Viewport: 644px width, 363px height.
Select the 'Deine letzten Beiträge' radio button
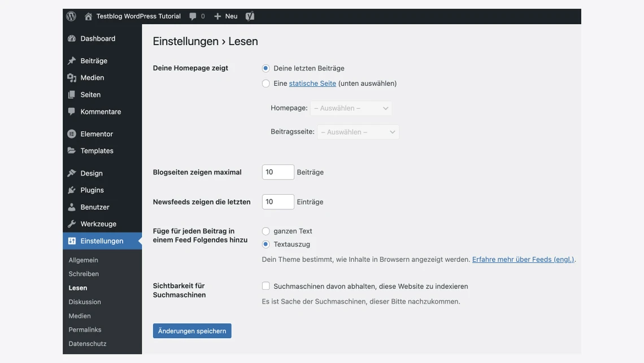pos(266,68)
